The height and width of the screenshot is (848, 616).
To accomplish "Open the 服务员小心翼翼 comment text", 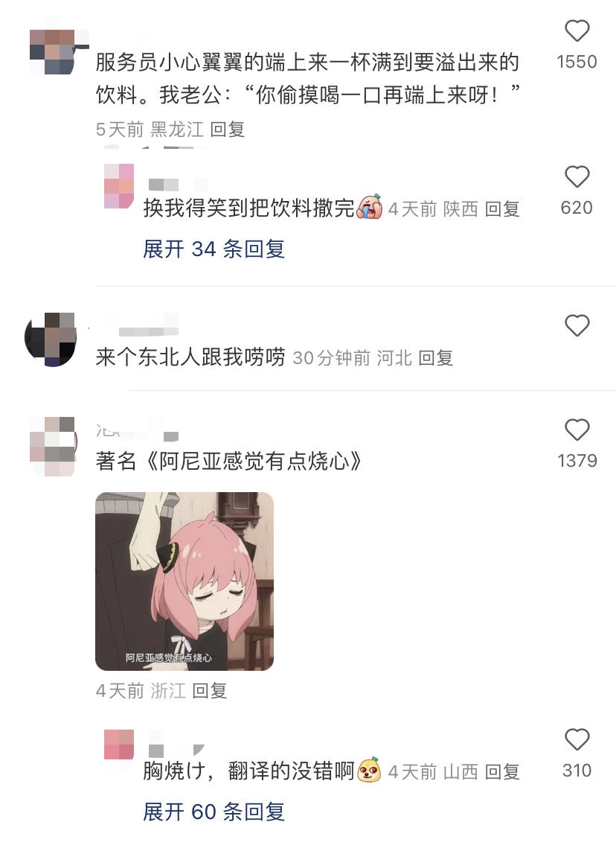I will [307, 78].
